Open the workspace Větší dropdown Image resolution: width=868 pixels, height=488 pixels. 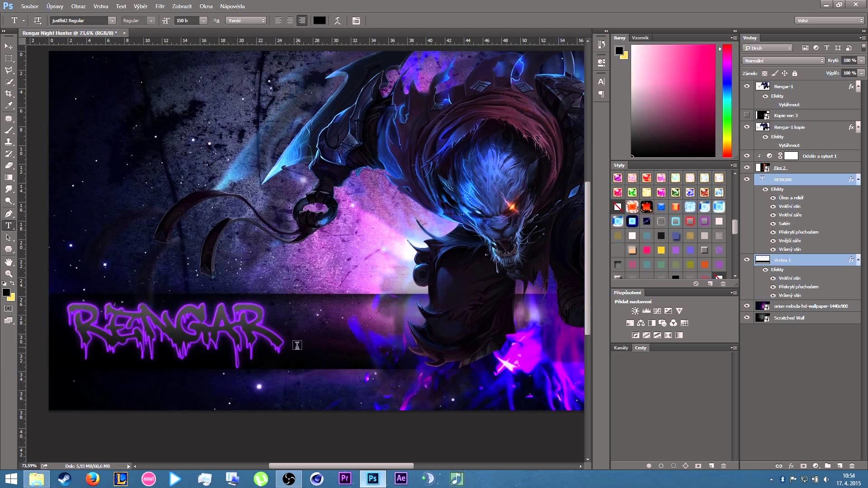point(830,20)
